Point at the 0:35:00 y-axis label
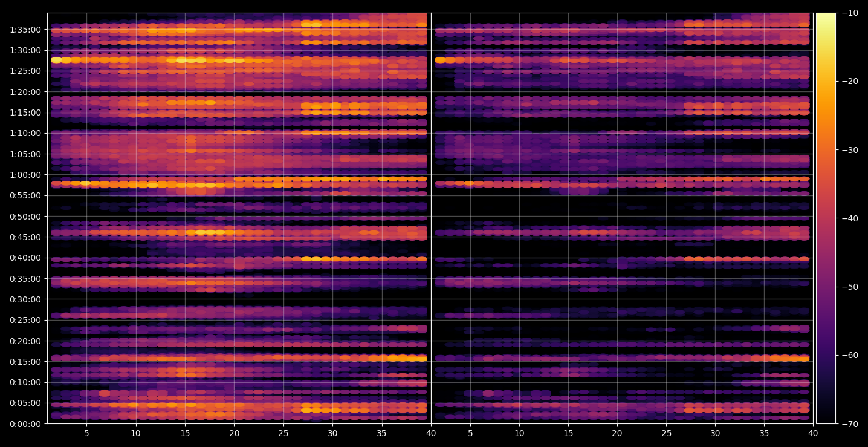Screen dimensions: 868x447 [25, 279]
